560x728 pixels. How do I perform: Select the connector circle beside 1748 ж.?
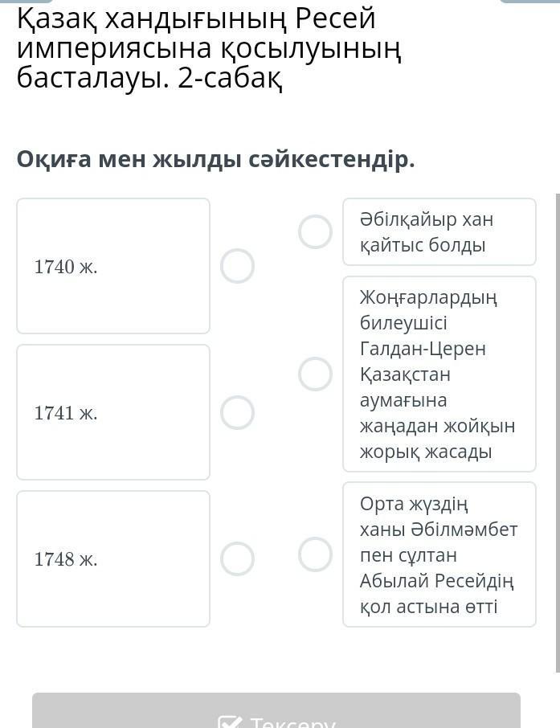pos(238,558)
